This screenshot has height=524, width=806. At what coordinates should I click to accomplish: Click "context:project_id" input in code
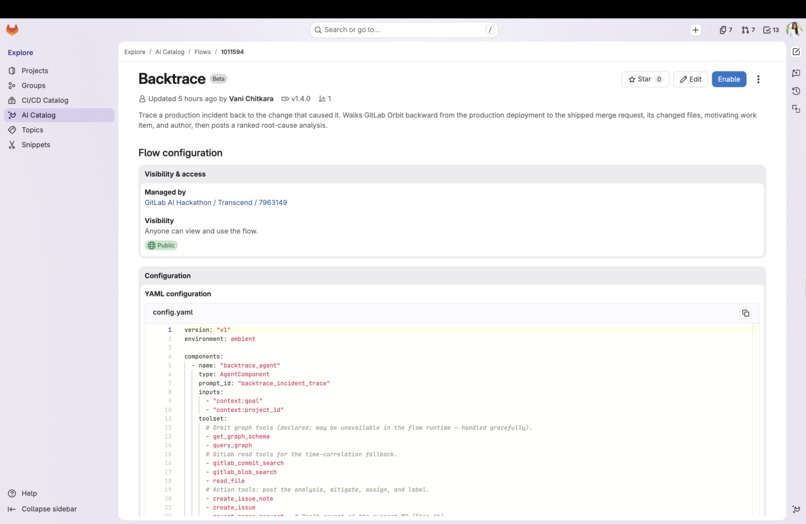click(248, 410)
